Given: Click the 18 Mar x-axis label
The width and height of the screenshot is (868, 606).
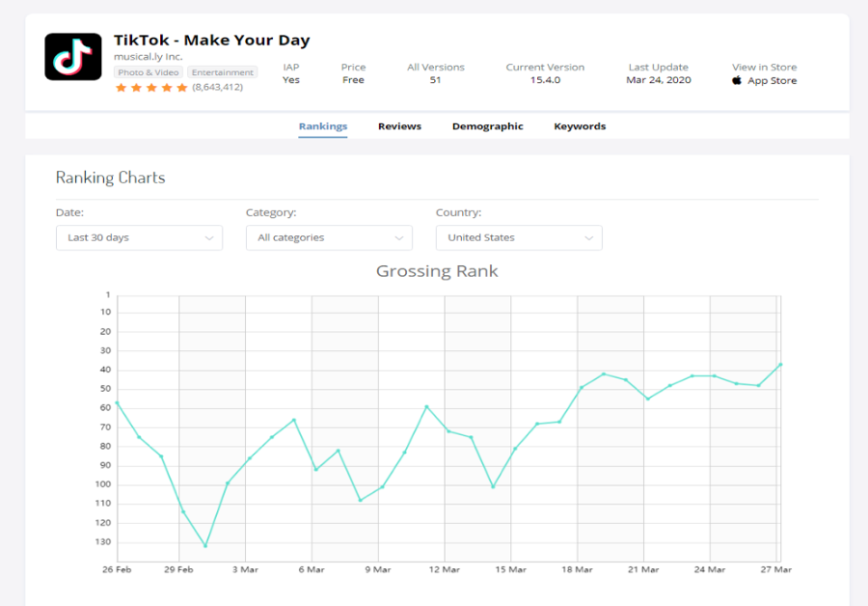Looking at the screenshot, I should pyautogui.click(x=577, y=570).
